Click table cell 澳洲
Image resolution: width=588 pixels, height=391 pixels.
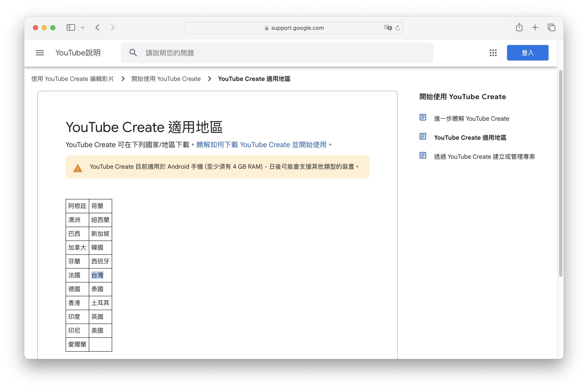coord(77,220)
